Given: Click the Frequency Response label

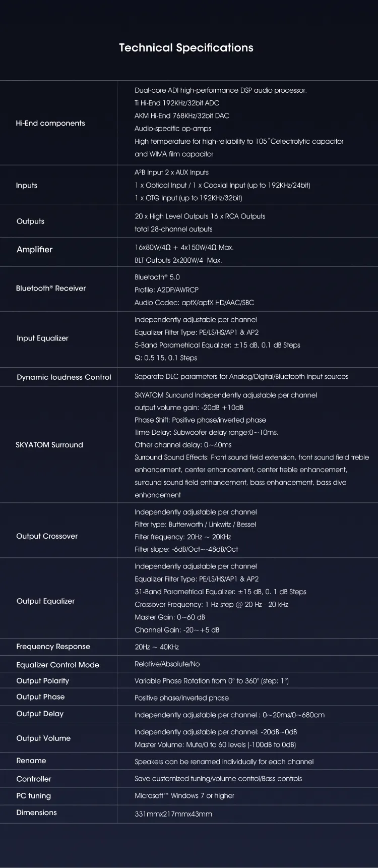Looking at the screenshot, I should [53, 646].
